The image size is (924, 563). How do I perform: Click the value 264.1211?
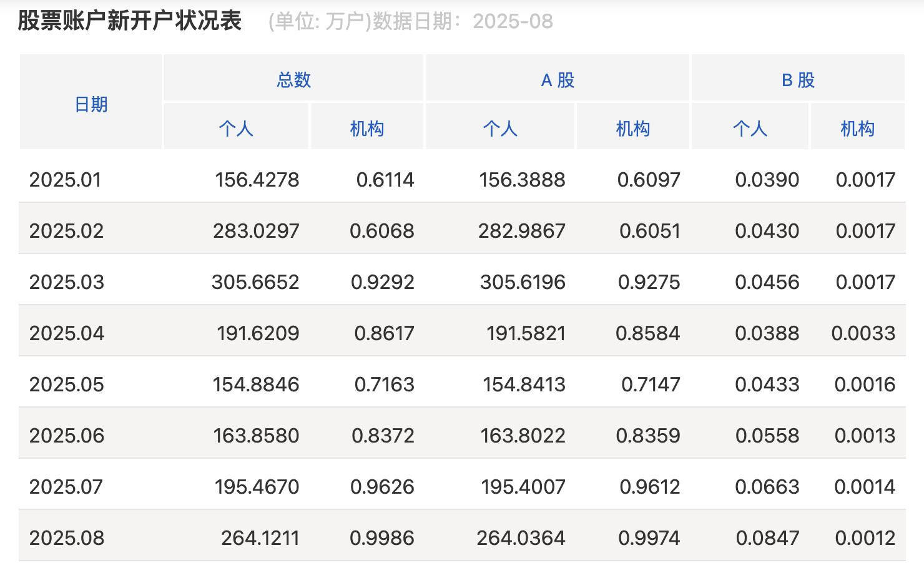pyautogui.click(x=260, y=538)
